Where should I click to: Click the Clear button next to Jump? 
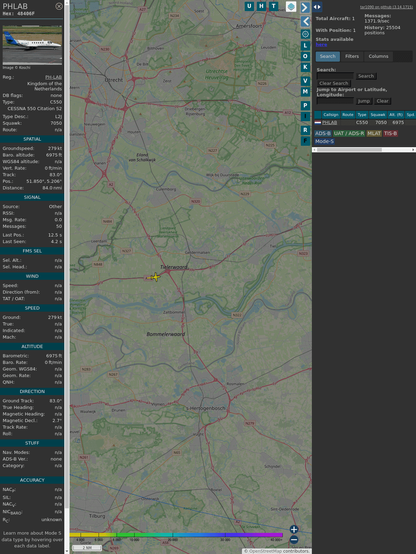[382, 101]
